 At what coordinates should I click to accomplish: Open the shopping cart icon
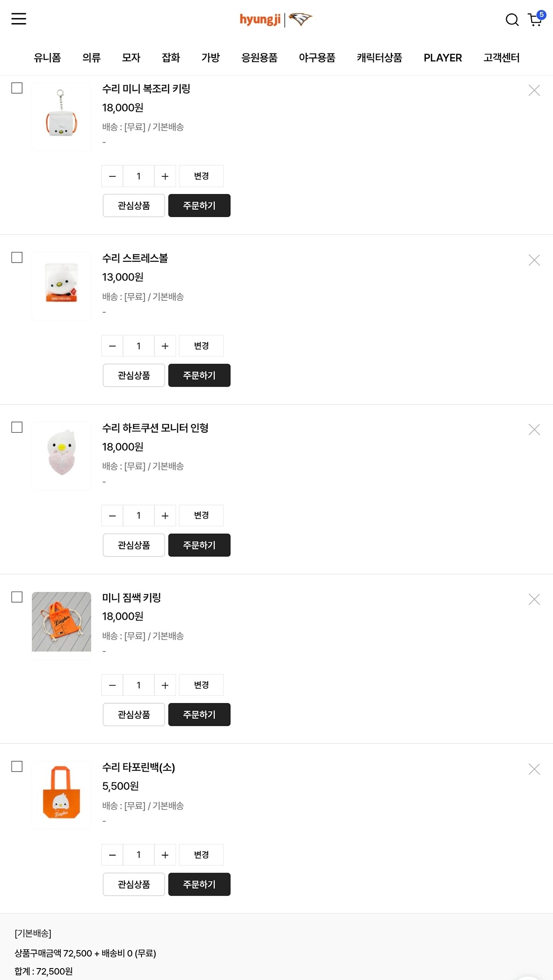pyautogui.click(x=535, y=20)
